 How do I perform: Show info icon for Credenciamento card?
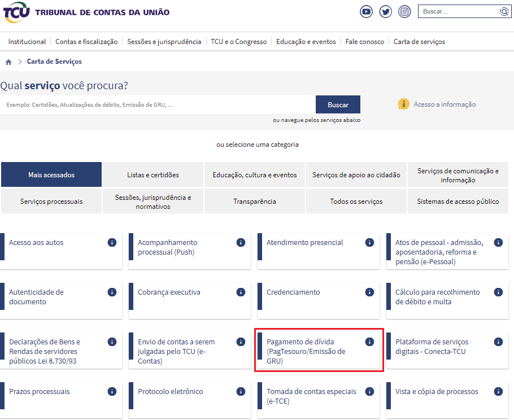[369, 292]
